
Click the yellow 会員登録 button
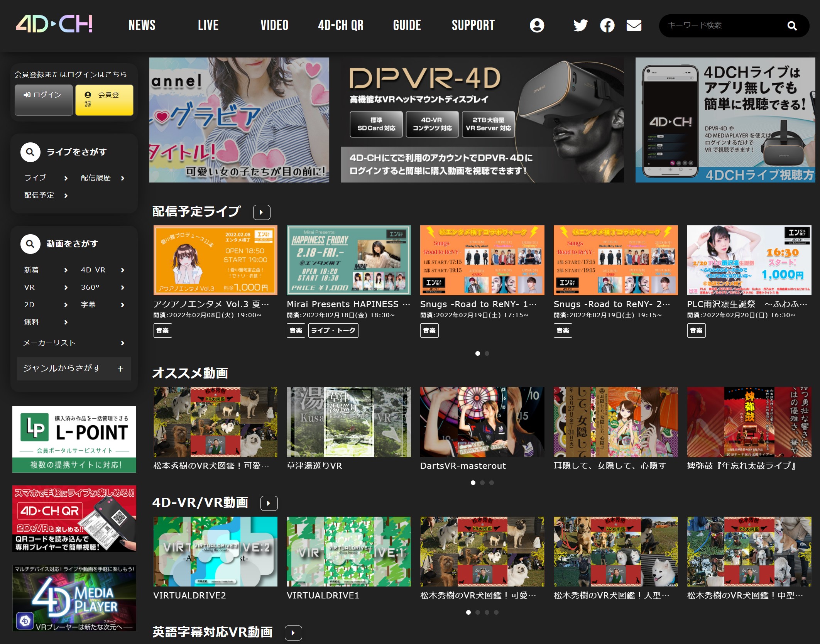104,100
